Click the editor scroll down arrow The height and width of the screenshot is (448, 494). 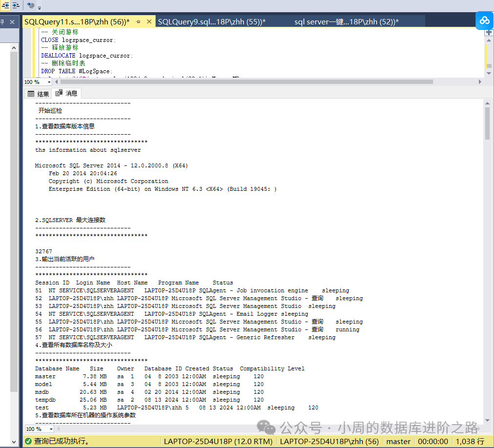(x=489, y=73)
